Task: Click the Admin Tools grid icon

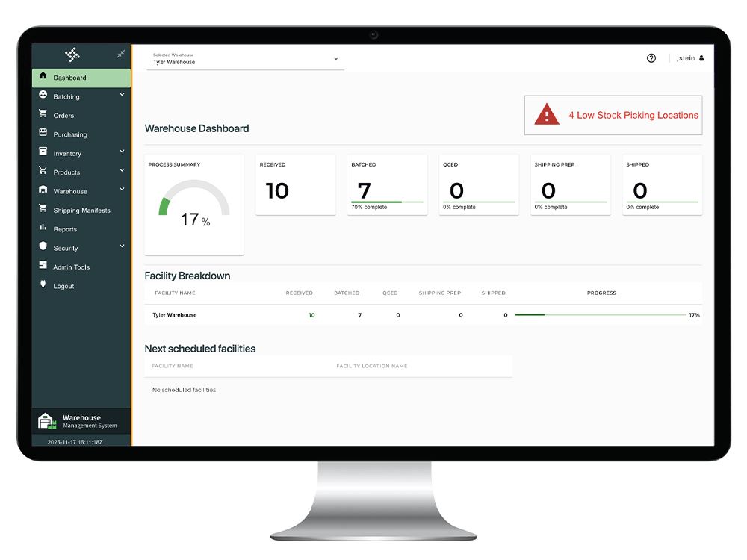Action: pos(43,266)
